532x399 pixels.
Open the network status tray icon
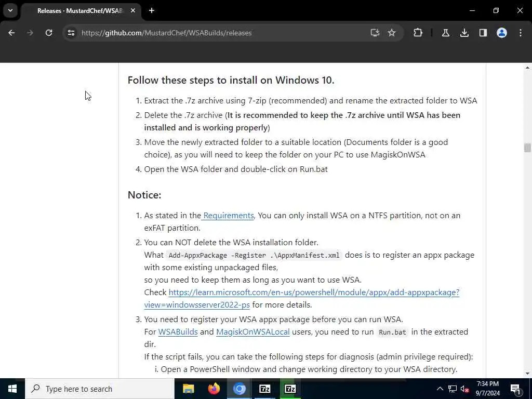point(453,389)
